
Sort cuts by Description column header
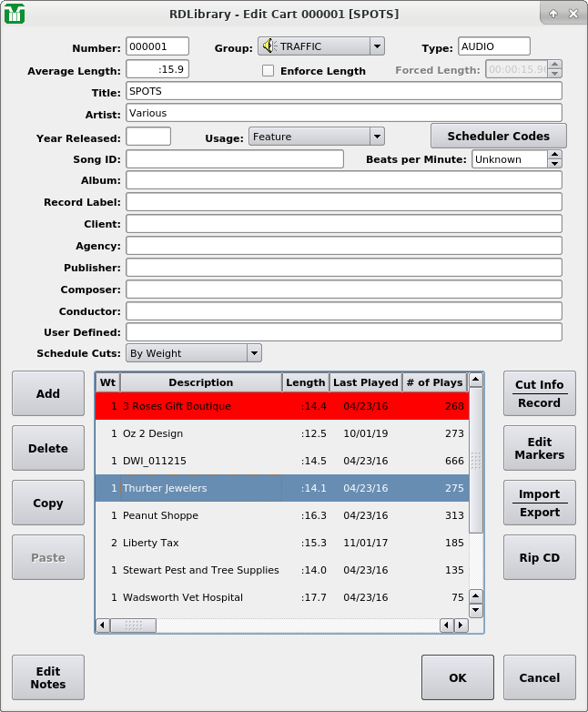tap(200, 382)
